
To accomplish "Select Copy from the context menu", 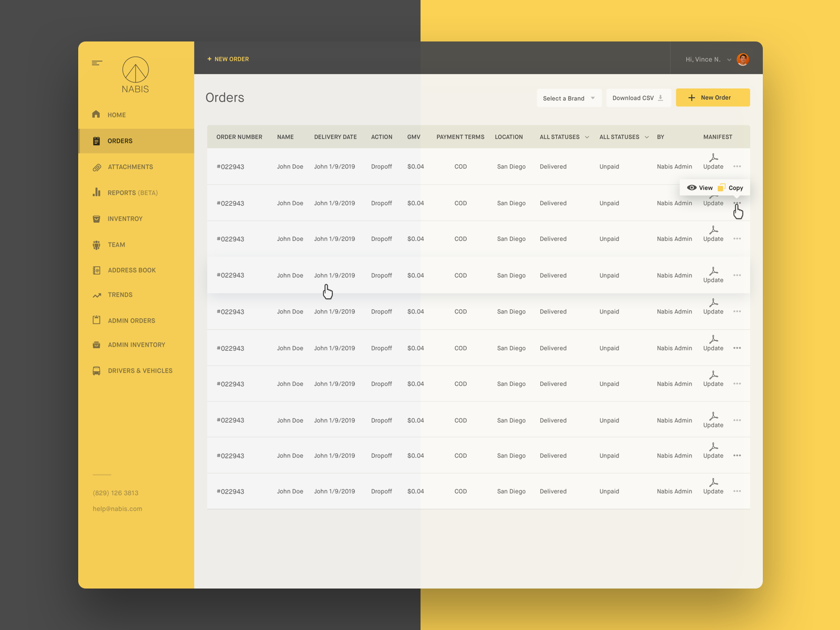I will pyautogui.click(x=733, y=187).
